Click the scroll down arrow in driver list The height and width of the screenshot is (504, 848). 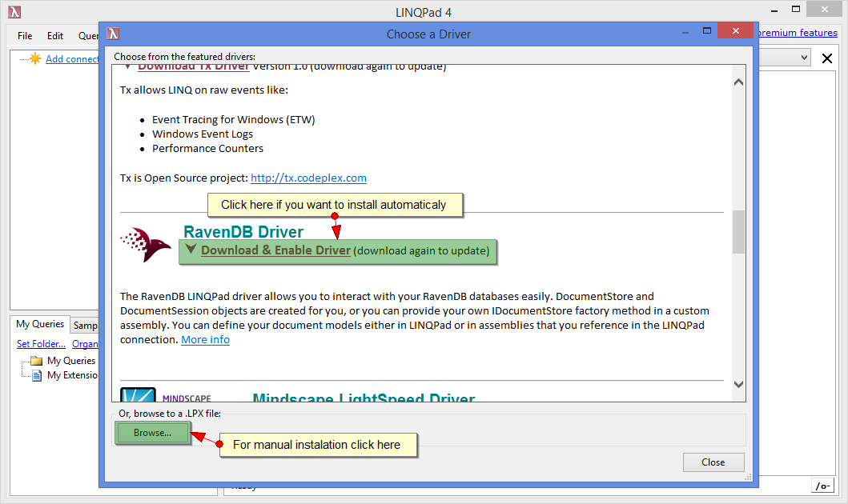738,384
